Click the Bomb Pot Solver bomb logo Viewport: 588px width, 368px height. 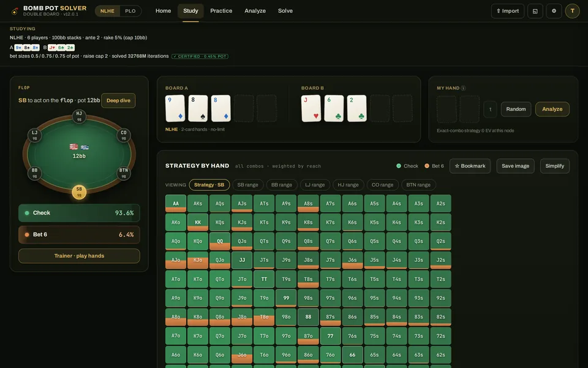tap(15, 11)
